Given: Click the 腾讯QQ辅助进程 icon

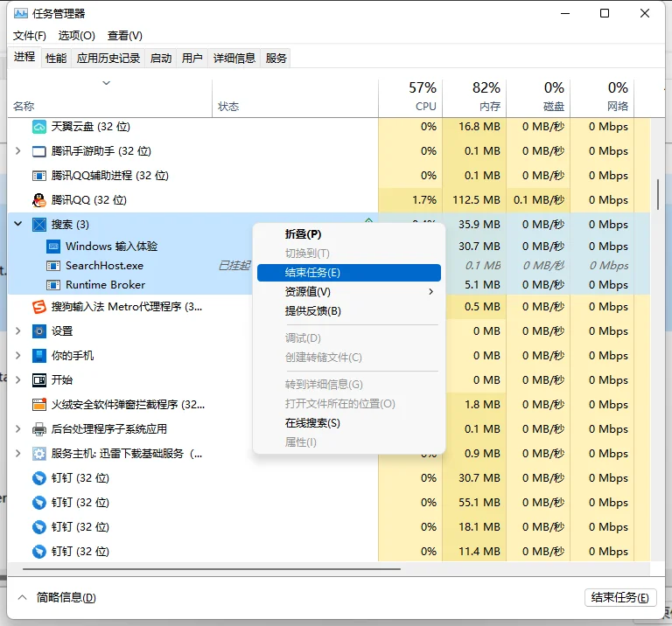Looking at the screenshot, I should [x=39, y=176].
